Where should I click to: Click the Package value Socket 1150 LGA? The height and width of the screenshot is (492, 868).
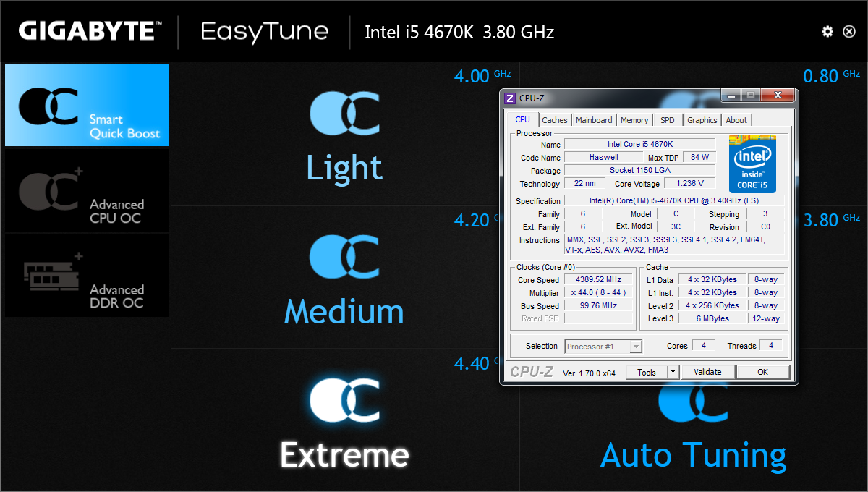coord(640,170)
